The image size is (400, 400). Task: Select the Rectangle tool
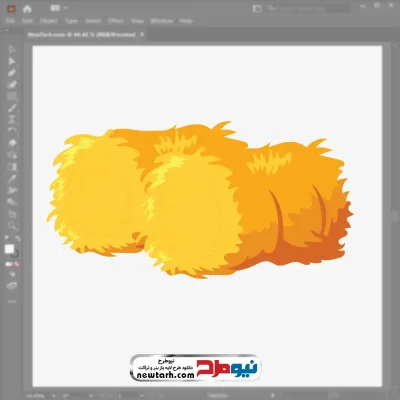(12, 96)
